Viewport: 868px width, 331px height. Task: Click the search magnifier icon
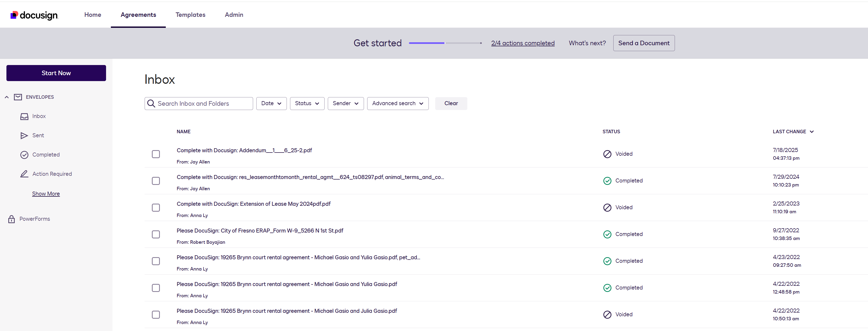[x=151, y=103]
